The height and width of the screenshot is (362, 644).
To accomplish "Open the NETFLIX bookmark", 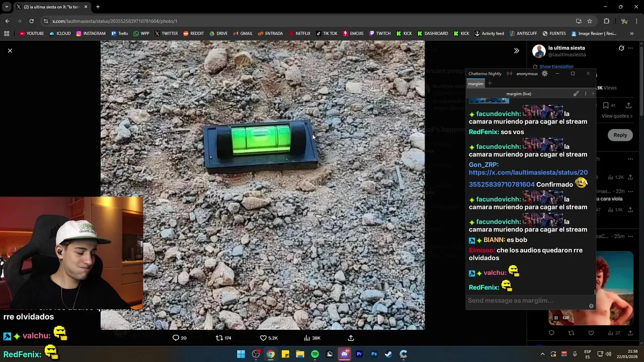I will click(299, 33).
